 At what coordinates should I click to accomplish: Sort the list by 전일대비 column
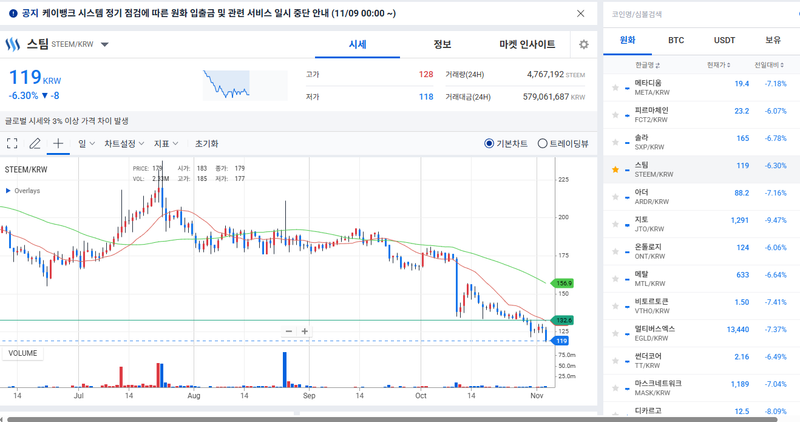[770, 65]
